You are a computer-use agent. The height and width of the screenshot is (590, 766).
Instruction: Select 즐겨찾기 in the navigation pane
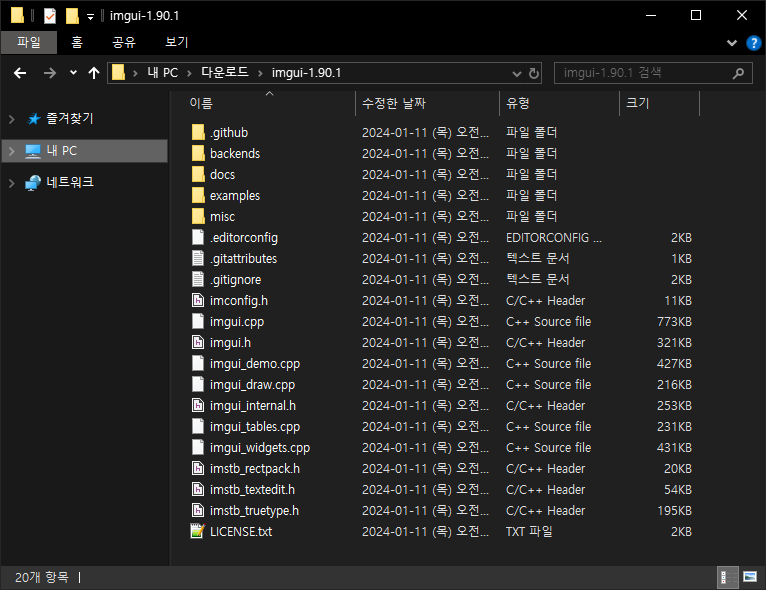69,119
